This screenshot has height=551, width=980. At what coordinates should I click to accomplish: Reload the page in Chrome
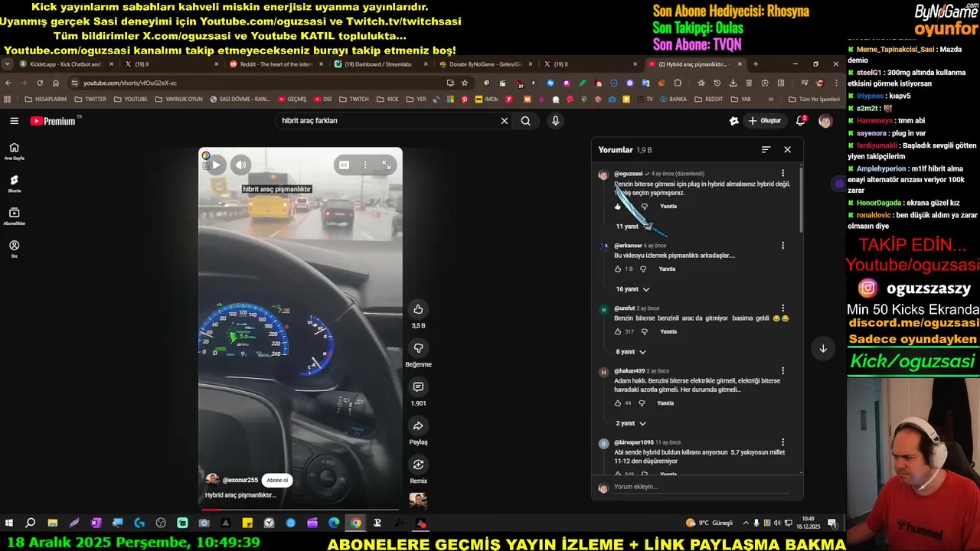[40, 83]
